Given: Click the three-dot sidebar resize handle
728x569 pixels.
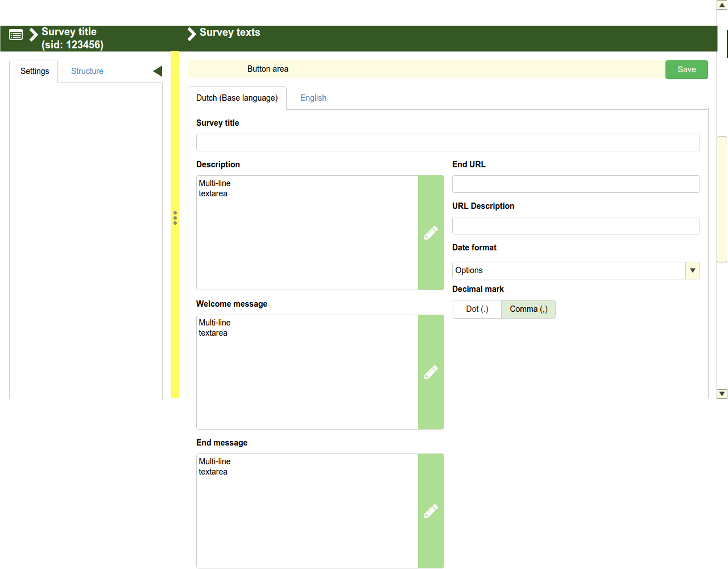Looking at the screenshot, I should (175, 218).
